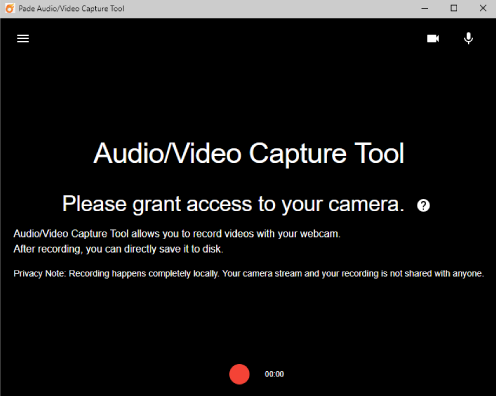
Task: Maximize the Pade capture window
Action: coord(454,8)
